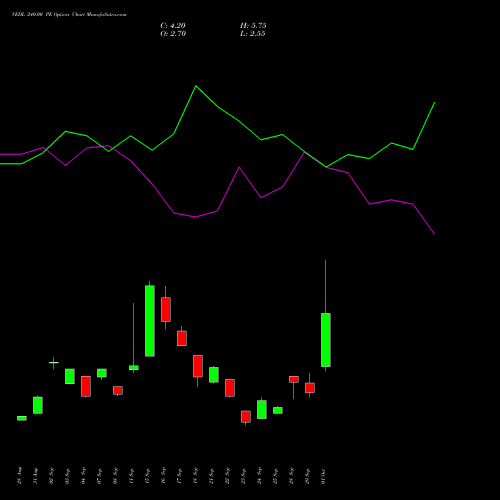Screen dimensions: 500x500
Task: Click the tall green candlestick for 01 Oct
Action: [326, 340]
